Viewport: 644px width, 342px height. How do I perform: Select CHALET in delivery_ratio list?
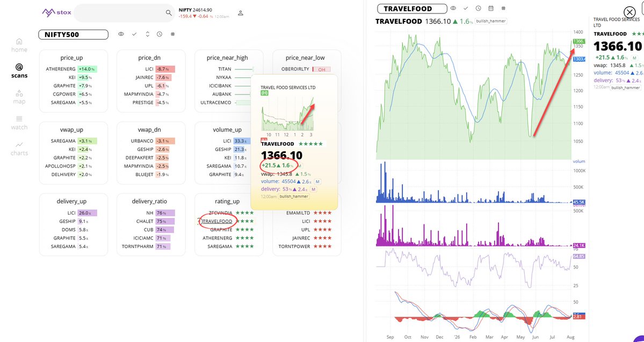tap(146, 221)
